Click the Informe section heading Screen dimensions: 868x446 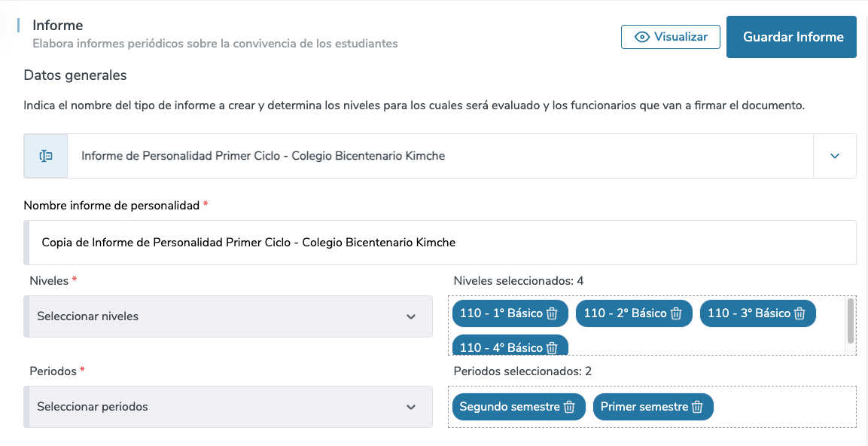pos(58,26)
